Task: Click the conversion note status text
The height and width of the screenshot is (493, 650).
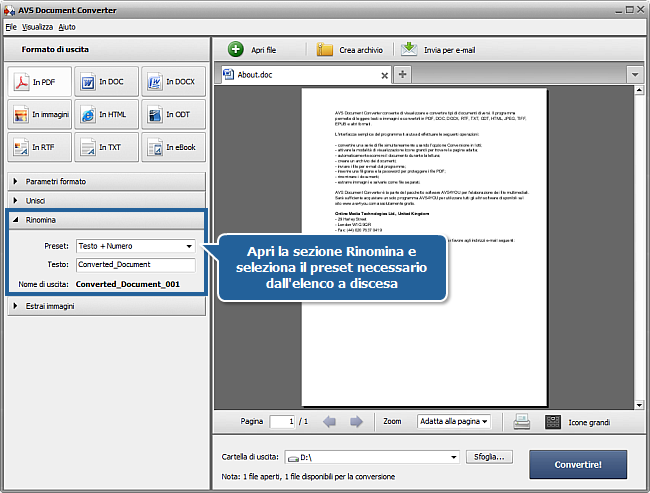Action: pos(308,477)
